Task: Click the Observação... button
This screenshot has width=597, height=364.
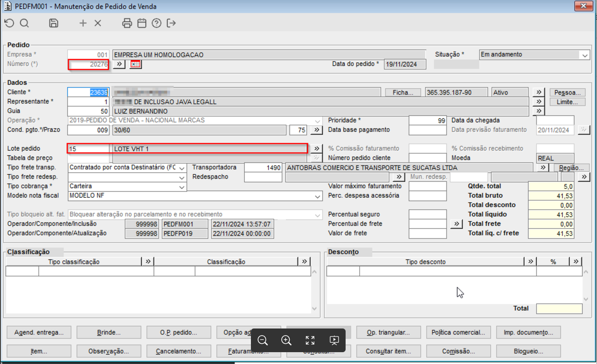Action: [x=108, y=351]
